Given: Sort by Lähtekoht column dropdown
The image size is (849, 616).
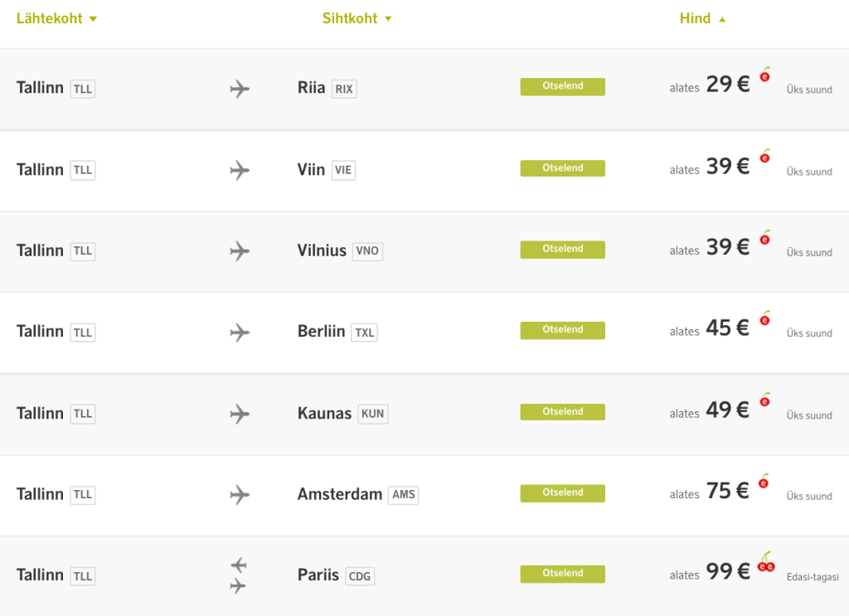Looking at the screenshot, I should (56, 18).
